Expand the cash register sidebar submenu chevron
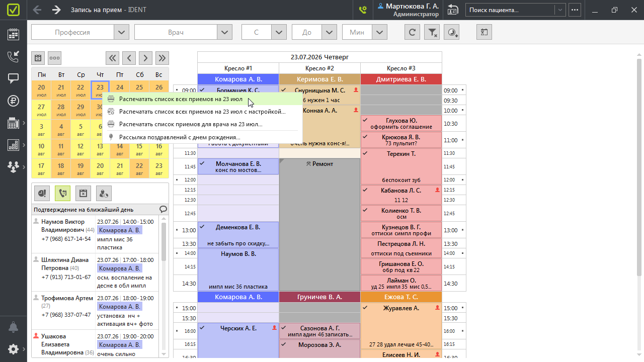The image size is (644, 362). tap(24, 123)
